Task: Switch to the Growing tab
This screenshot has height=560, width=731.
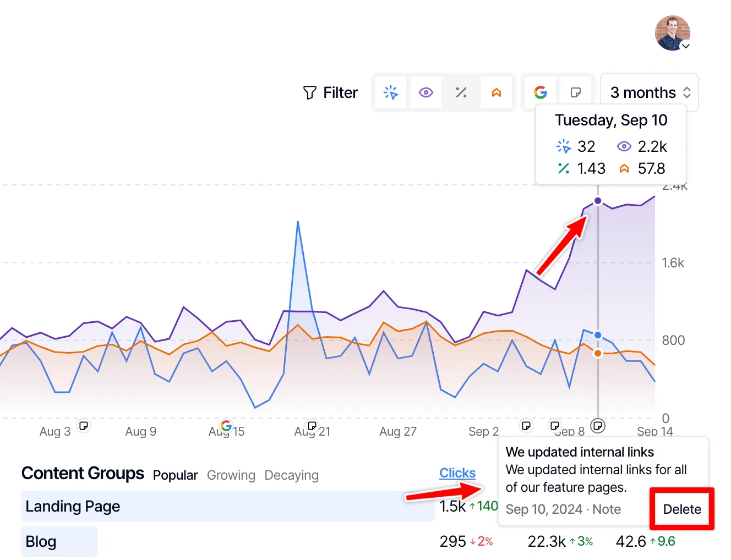Action: coord(231,475)
